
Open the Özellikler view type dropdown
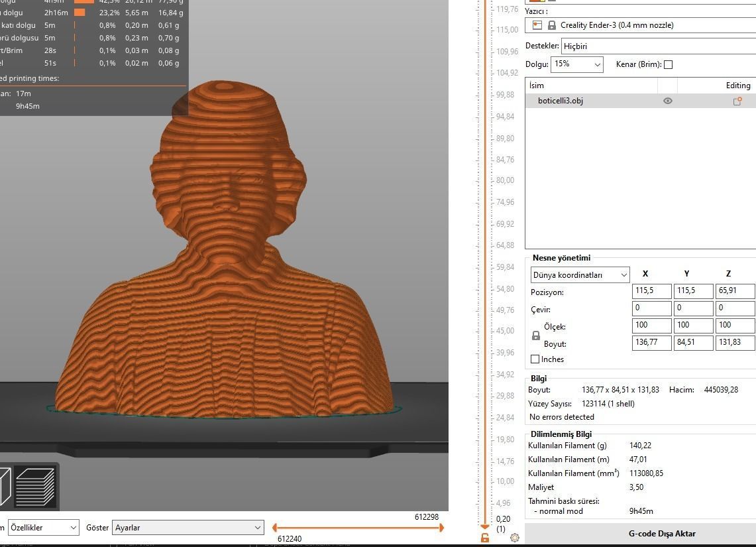pos(43,528)
